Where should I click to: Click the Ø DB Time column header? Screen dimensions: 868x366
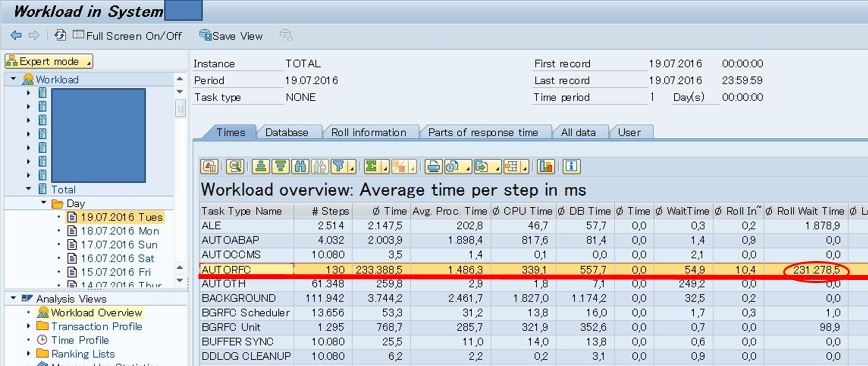(x=585, y=211)
